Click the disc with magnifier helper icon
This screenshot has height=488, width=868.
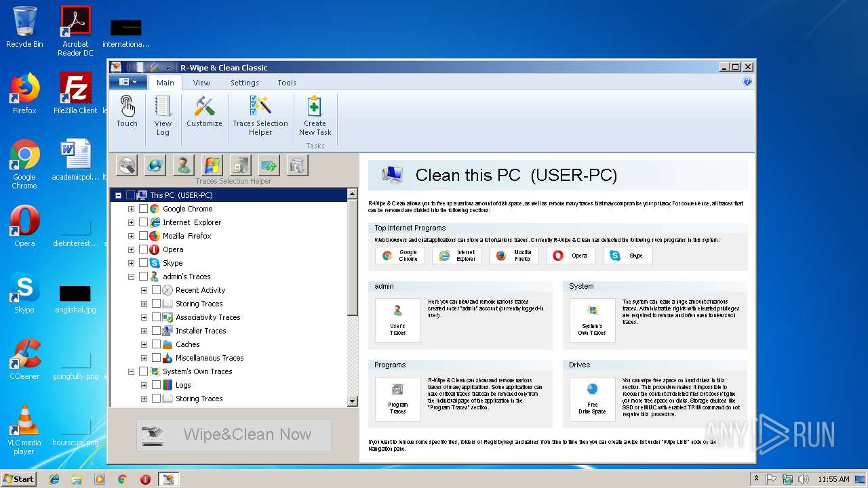click(127, 165)
